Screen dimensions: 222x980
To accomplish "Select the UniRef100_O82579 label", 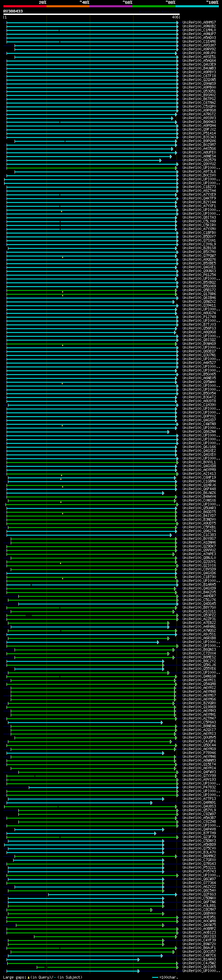I will 199,160.
